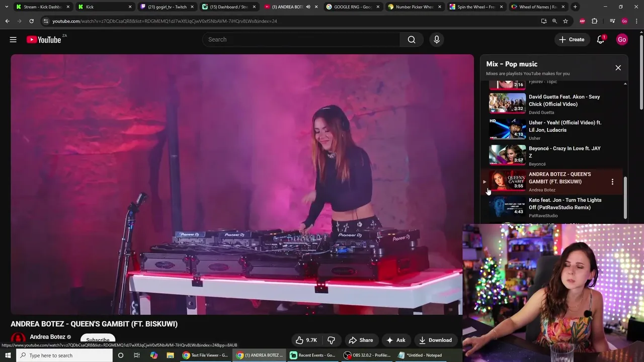
Task: Switch to GOOGLE RNG tab
Action: point(353,7)
